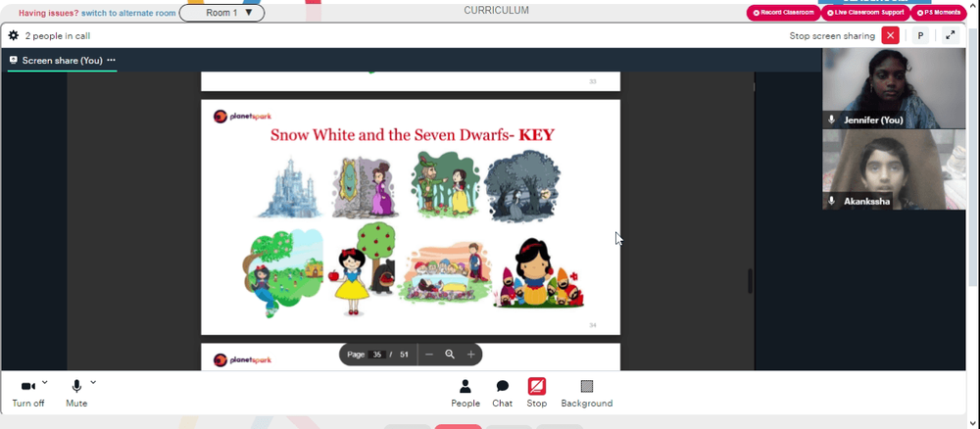Open Live Classroom Support

coord(865,13)
